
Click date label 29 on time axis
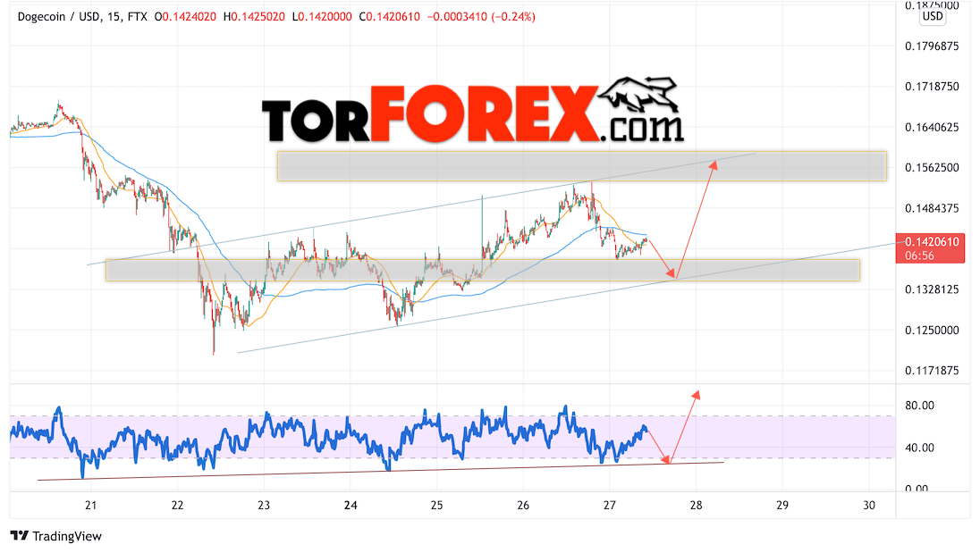pos(782,505)
